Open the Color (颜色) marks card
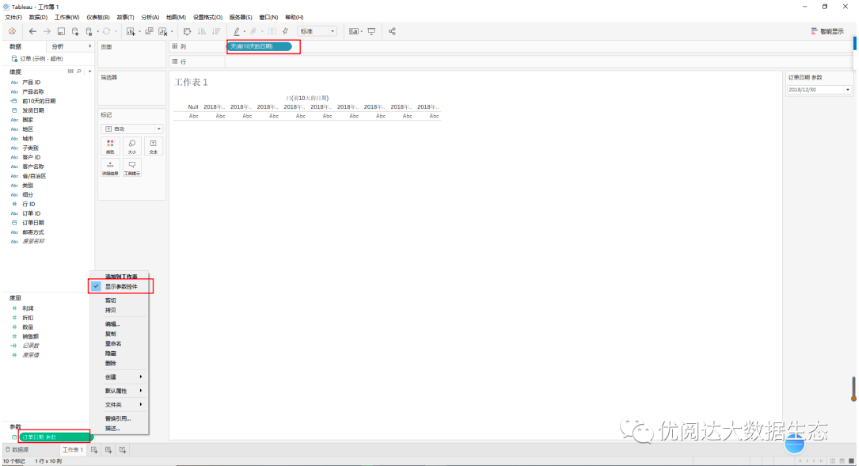Screen dimensions: 859x466 pyautogui.click(x=110, y=146)
